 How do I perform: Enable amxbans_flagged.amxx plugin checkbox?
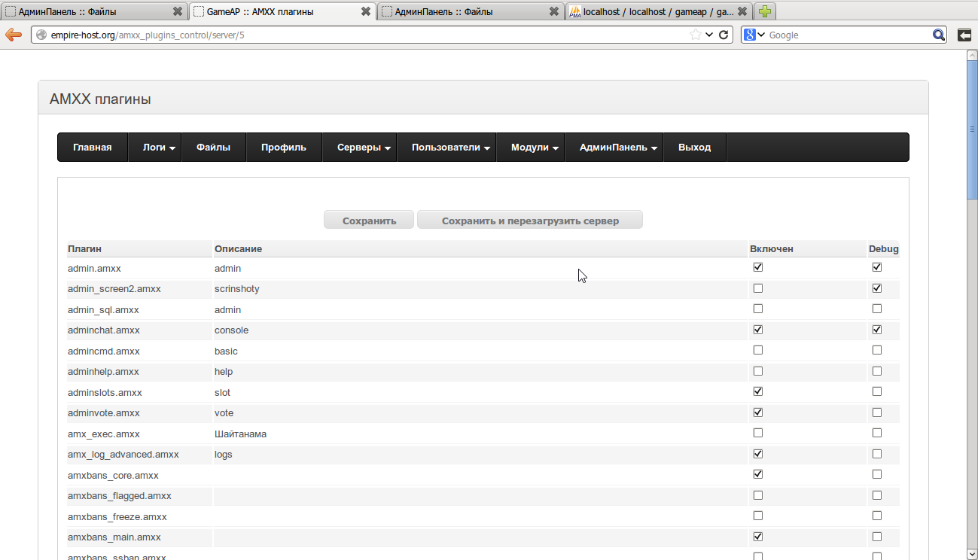pos(758,495)
